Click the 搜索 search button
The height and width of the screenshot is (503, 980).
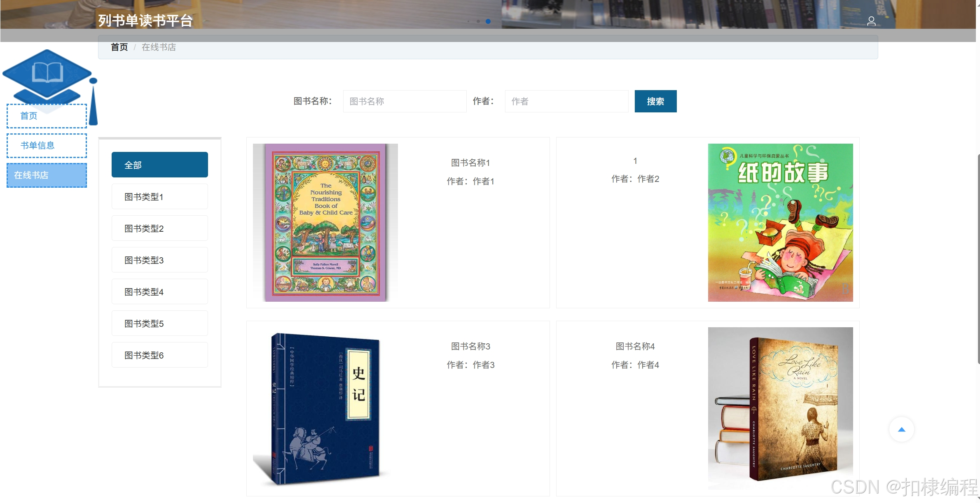click(x=655, y=101)
